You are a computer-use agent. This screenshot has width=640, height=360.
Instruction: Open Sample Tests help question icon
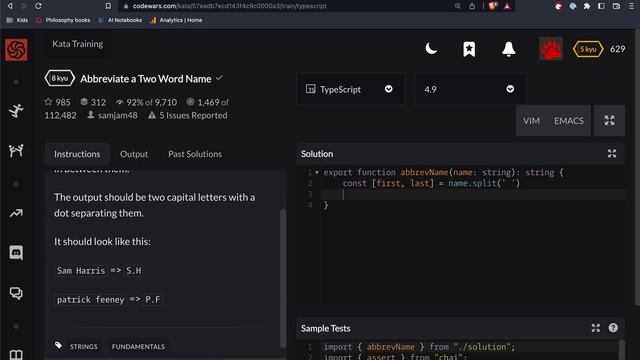pos(613,328)
